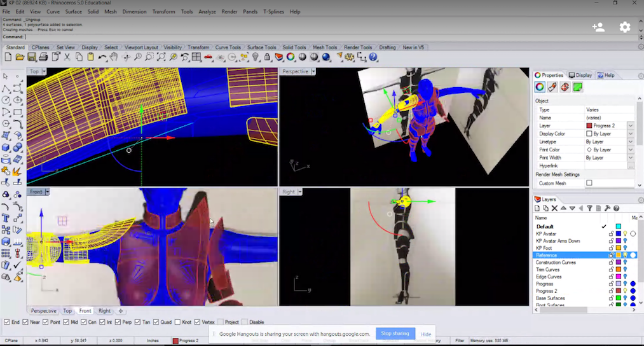This screenshot has height=346, width=644.
Task: Toggle the Vertex osnap checkbox
Action: pos(197,322)
